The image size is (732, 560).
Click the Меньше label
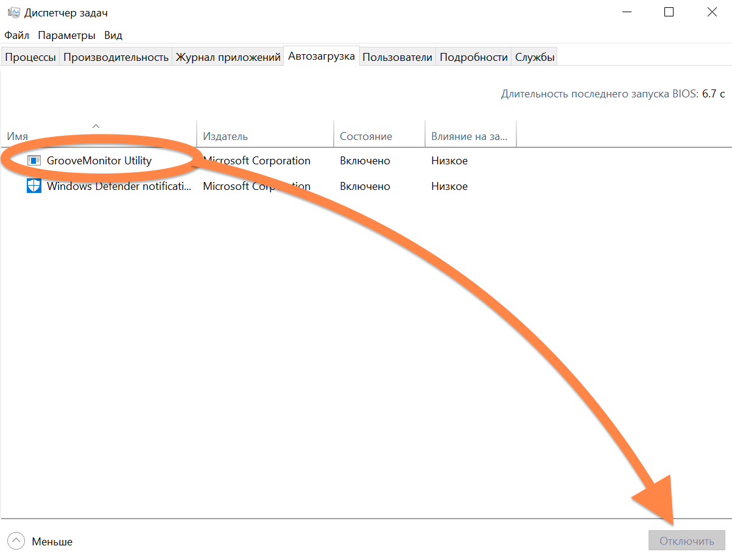52,541
